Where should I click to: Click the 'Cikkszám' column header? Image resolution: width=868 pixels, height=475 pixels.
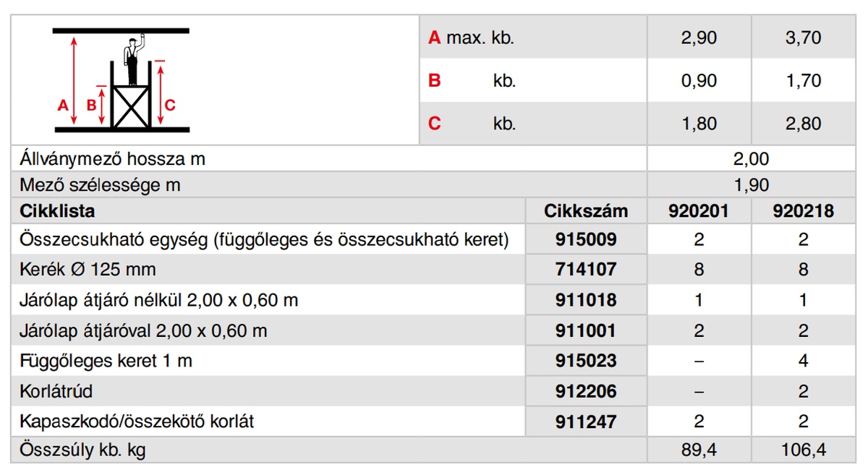pyautogui.click(x=586, y=212)
